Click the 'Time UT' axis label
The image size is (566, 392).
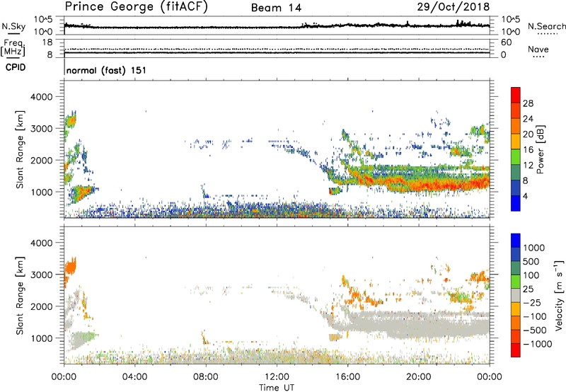(x=277, y=388)
